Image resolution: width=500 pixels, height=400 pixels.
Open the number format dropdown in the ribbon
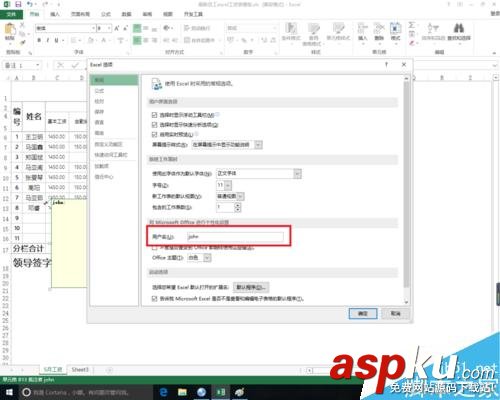pos(274,28)
